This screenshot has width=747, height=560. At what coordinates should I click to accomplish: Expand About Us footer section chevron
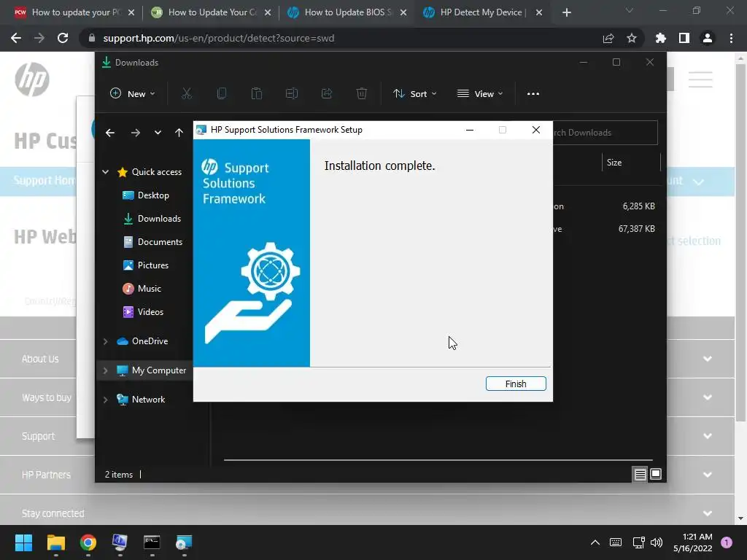(x=708, y=359)
